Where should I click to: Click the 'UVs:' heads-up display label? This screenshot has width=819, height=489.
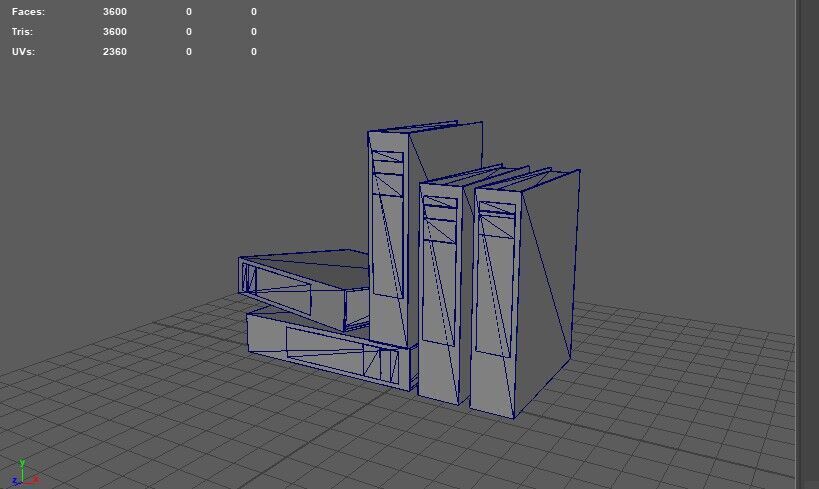pyautogui.click(x=23, y=51)
